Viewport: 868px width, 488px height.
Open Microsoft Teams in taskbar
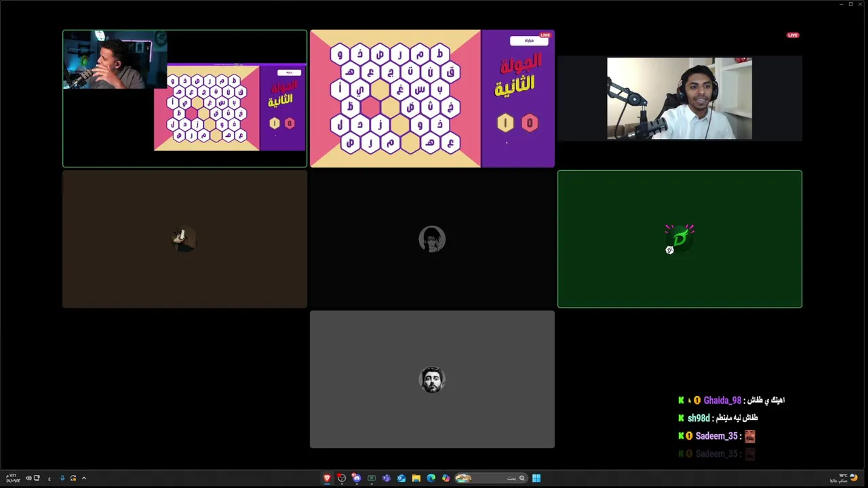[387, 478]
